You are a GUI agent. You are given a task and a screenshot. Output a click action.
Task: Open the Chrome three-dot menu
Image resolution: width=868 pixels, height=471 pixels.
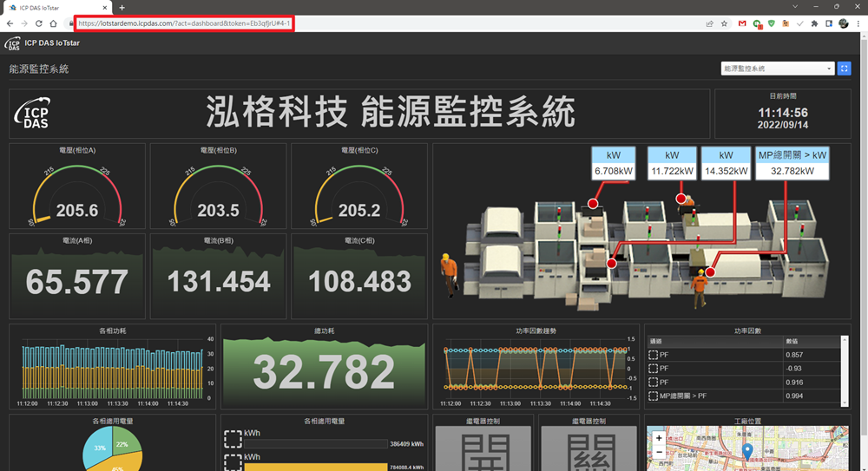[858, 23]
